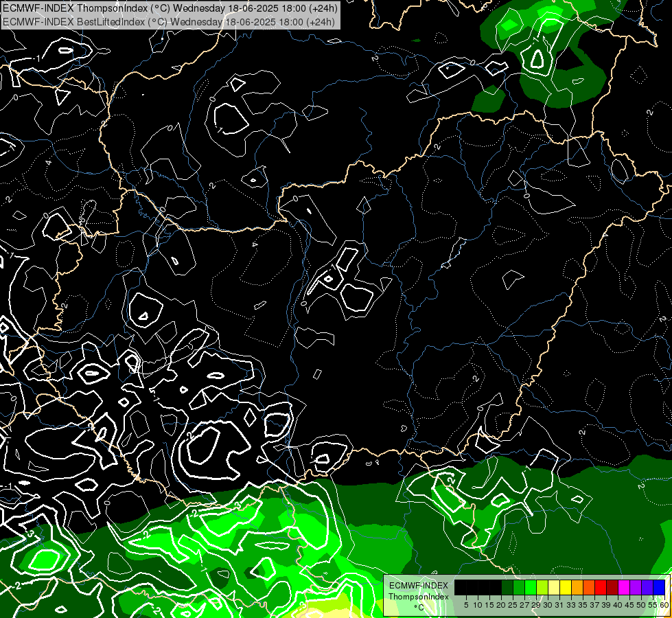672x618 pixels.
Task: Click the legend scale value 20
Action: tap(501, 605)
